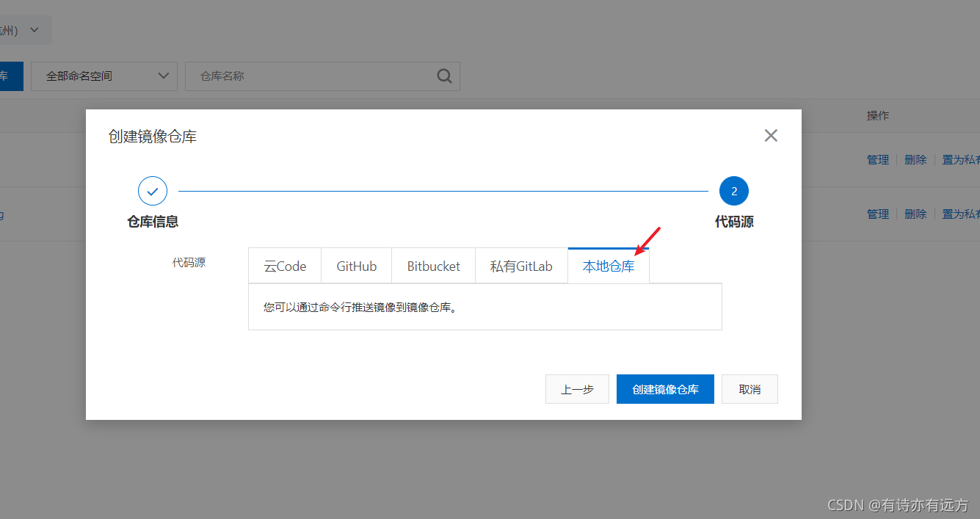Click 置为私有 link in the second row
Image resolution: width=980 pixels, height=519 pixels.
[961, 214]
